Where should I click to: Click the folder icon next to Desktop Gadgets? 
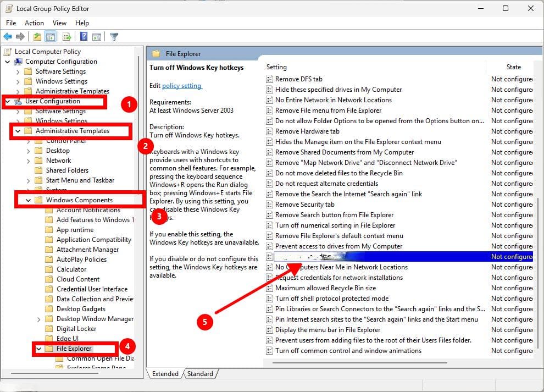pyautogui.click(x=49, y=308)
